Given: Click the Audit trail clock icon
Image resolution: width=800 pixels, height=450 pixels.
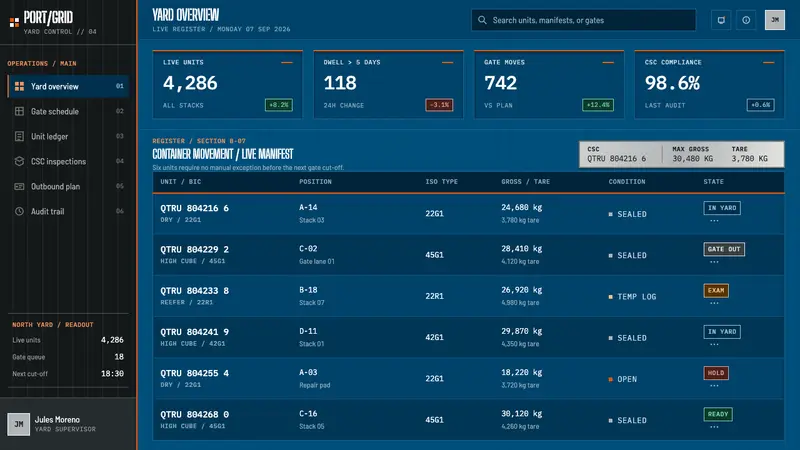Looking at the screenshot, I should 19,211.
